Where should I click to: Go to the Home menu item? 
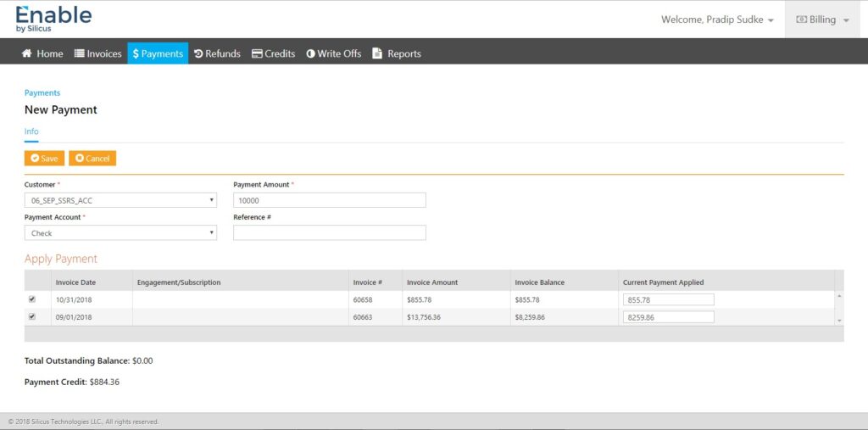tap(42, 53)
